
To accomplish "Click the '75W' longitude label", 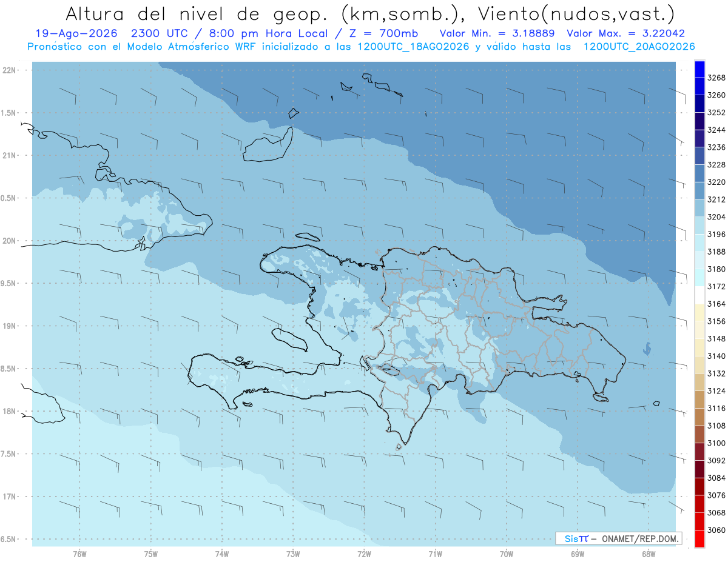I will click(x=151, y=554).
